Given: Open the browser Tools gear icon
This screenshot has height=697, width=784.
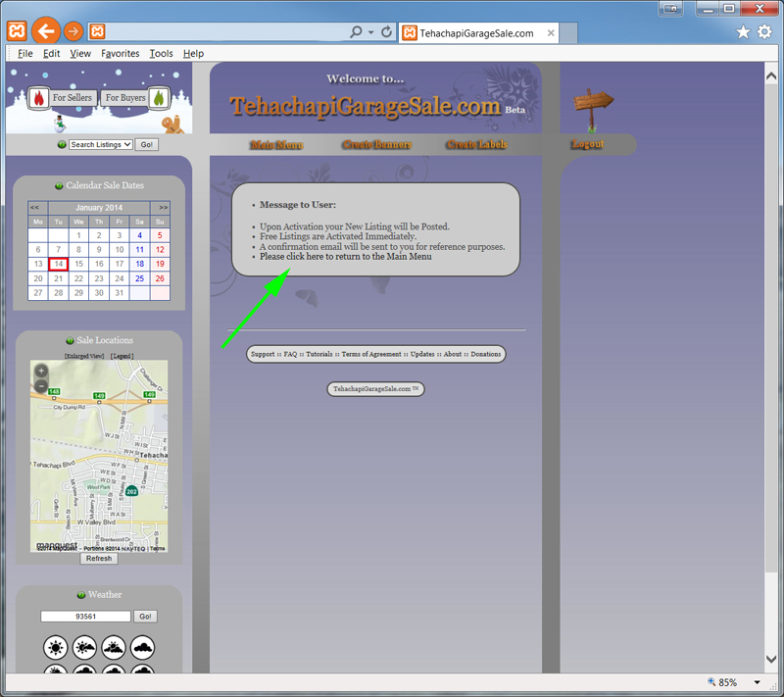Looking at the screenshot, I should point(764,32).
